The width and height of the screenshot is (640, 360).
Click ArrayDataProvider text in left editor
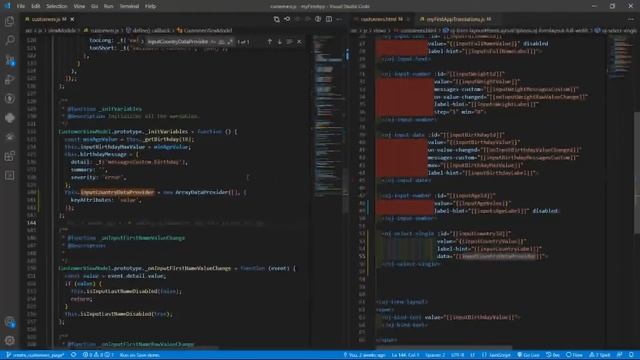pos(202,192)
